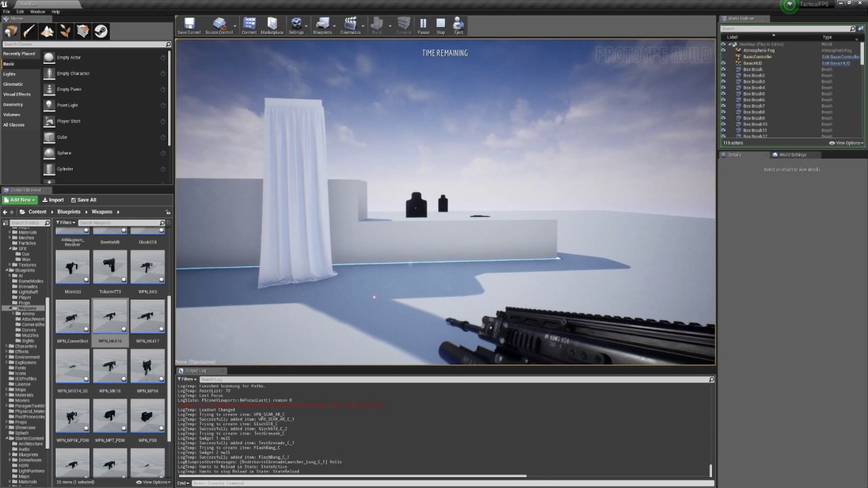Image resolution: width=868 pixels, height=488 pixels.
Task: Click the Save All button
Action: coord(83,200)
